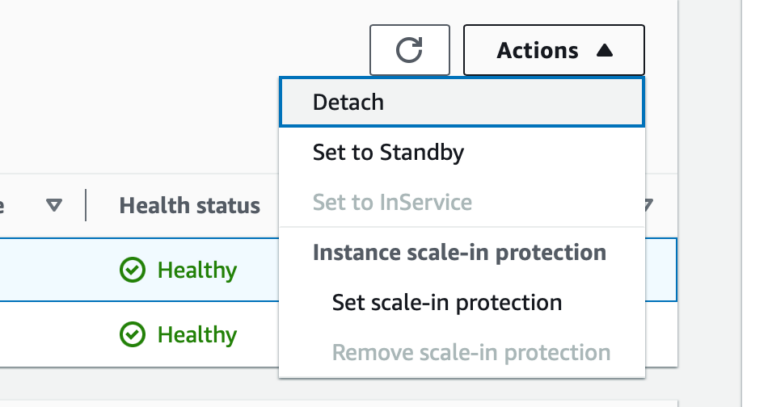This screenshot has height=407, width=768.
Task: Click the Instance scale-in protection section heading
Action: pyautogui.click(x=459, y=253)
